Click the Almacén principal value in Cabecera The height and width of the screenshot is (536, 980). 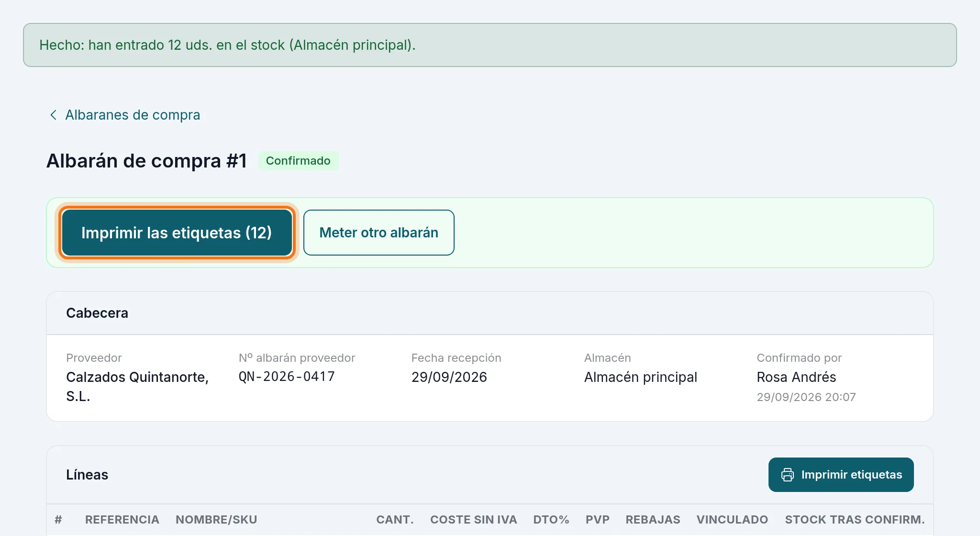[x=640, y=377]
